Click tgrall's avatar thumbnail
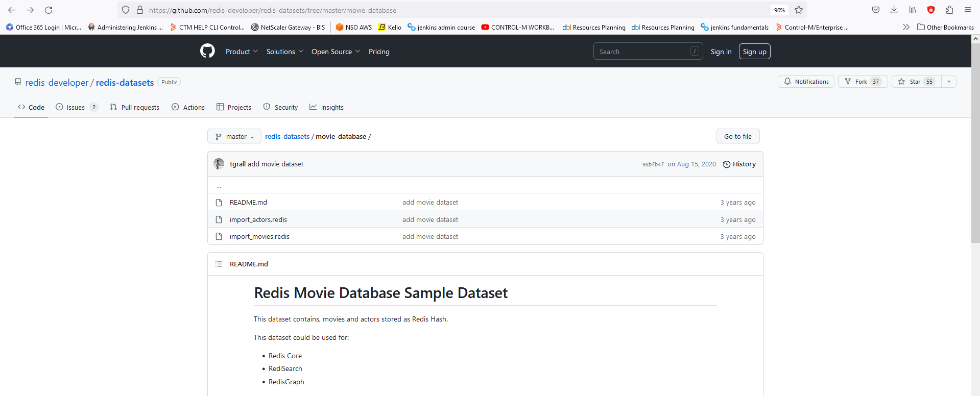This screenshot has height=396, width=980. click(219, 164)
